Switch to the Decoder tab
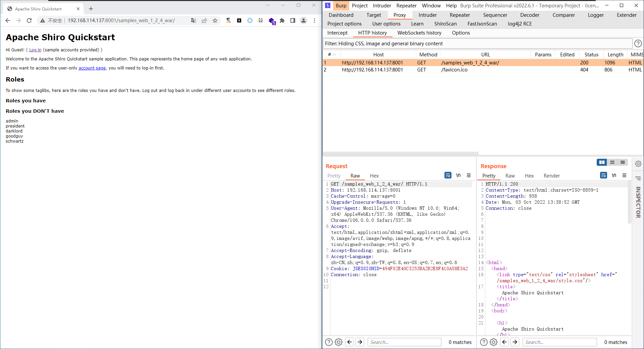Viewport: 644px width, 349px height. [x=530, y=15]
